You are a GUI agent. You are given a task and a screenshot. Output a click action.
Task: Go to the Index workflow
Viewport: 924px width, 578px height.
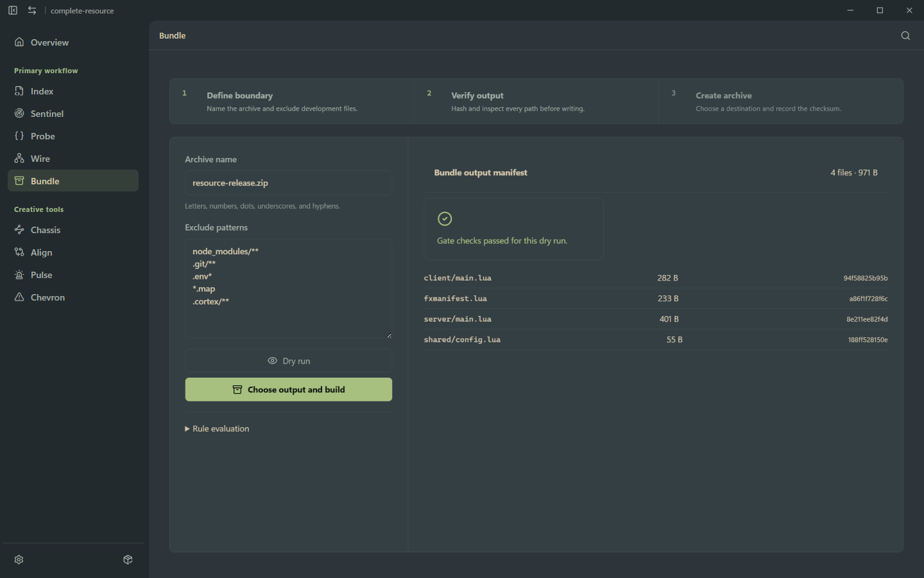click(x=73, y=91)
